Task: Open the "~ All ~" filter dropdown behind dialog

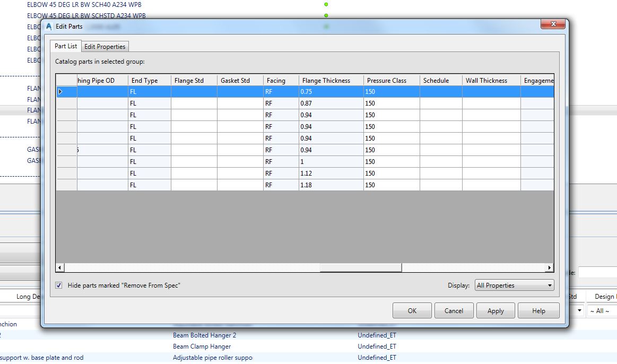Action: 602,311
